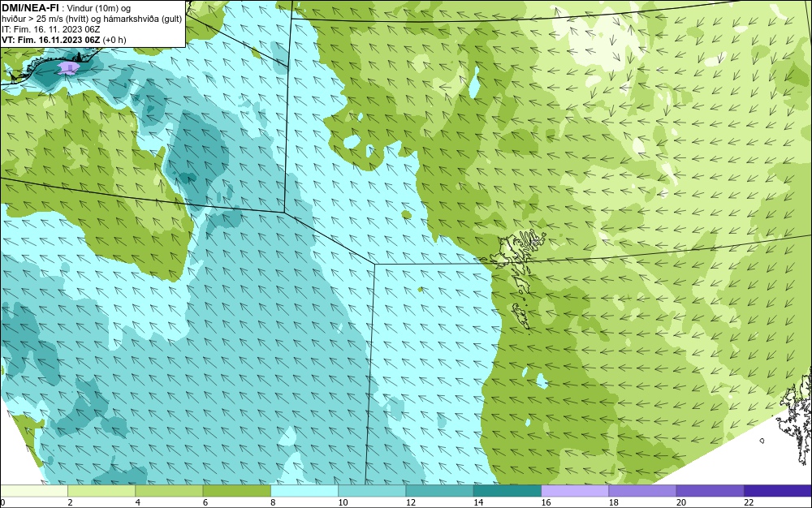Click the legend value 4

(138, 502)
